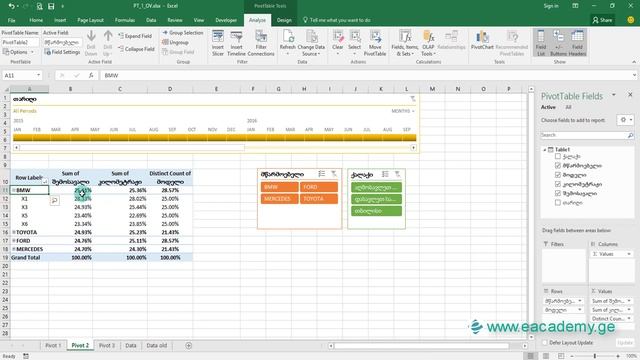
Task: Toggle the +/- Buttons option
Action: (x=558, y=43)
